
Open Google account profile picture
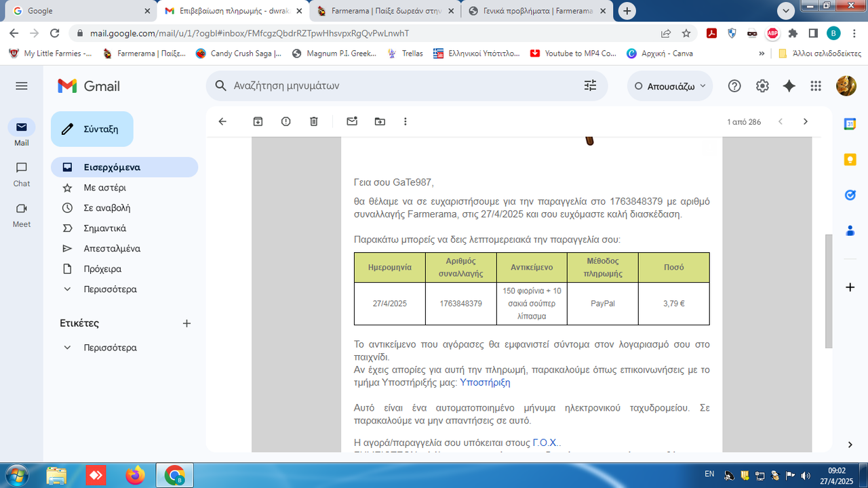(846, 86)
